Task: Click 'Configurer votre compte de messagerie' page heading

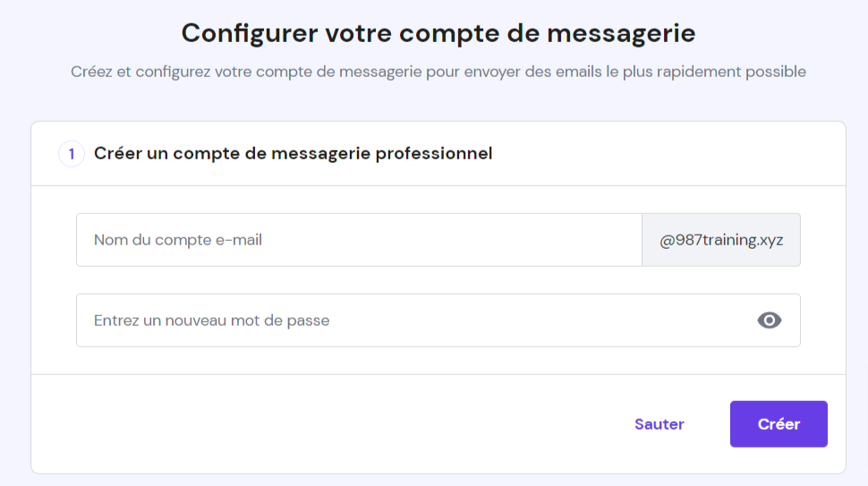Action: tap(438, 33)
